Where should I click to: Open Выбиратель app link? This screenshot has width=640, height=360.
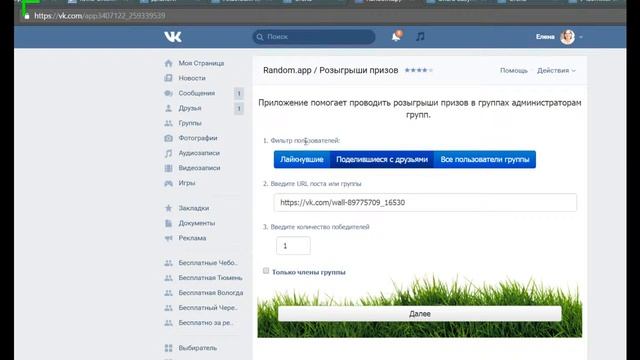coord(198,348)
